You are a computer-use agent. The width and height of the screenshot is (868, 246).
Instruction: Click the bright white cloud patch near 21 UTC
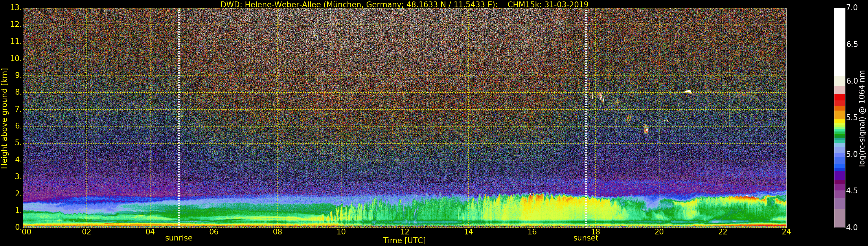coord(688,91)
